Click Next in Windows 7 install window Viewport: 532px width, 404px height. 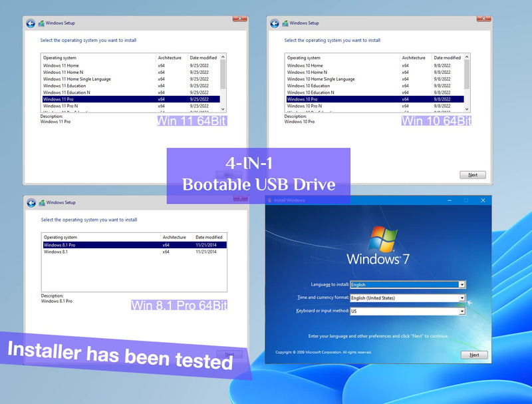click(474, 355)
